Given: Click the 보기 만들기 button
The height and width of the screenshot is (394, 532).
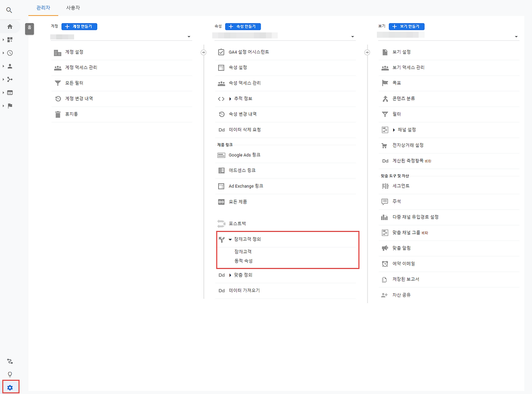Looking at the screenshot, I should click(406, 27).
